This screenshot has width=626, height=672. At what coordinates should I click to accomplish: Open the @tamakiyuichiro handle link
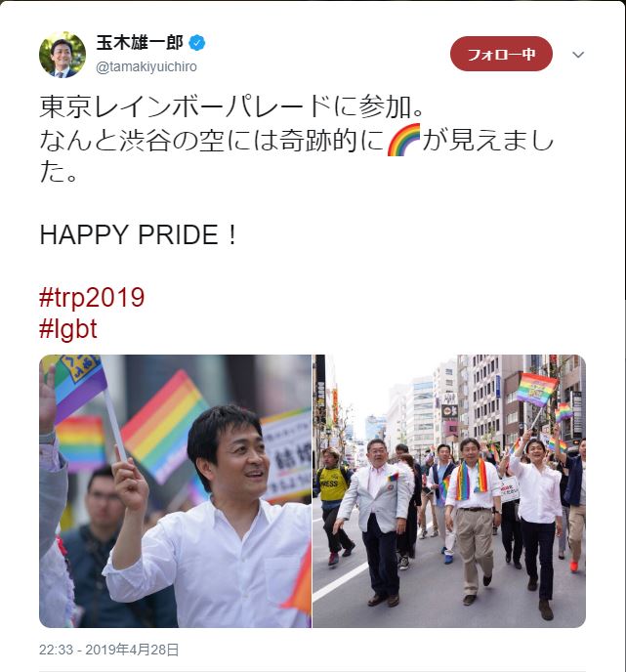tap(146, 66)
